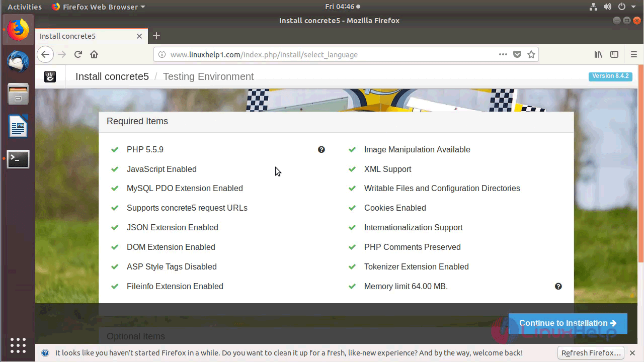Viewport: 644px width, 362px height.
Task: Expand the system menu dropdown arrow
Action: pyautogui.click(x=634, y=7)
